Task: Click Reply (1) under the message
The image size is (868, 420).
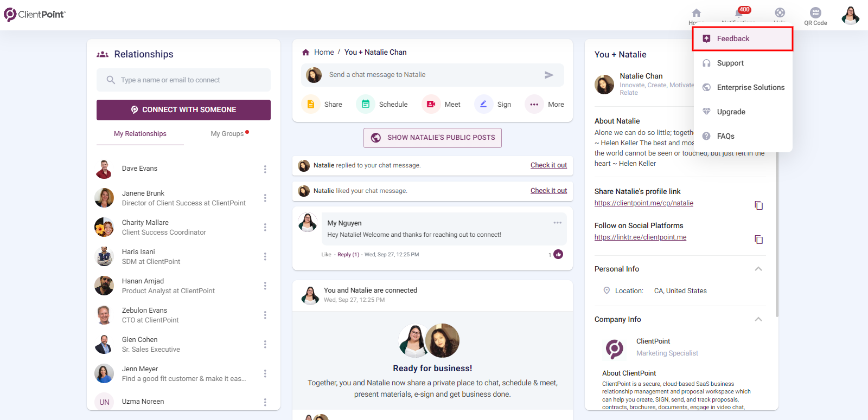Action: pyautogui.click(x=348, y=255)
